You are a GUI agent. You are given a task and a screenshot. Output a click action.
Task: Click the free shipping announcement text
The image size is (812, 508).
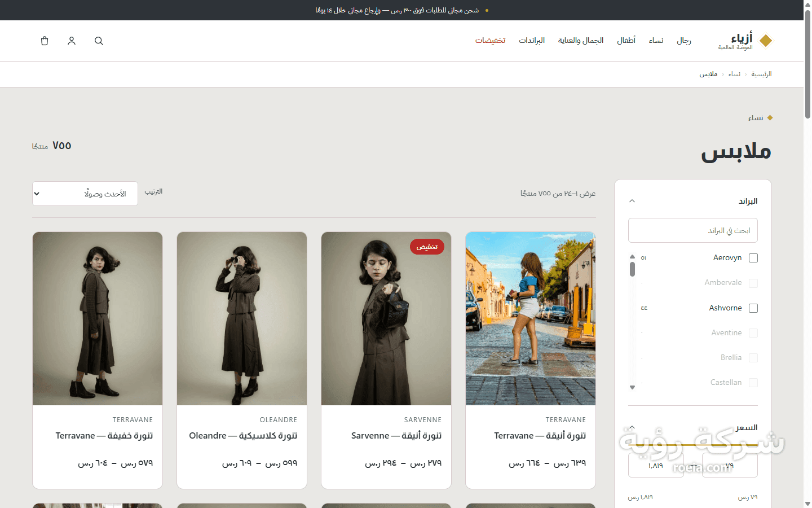(397, 10)
